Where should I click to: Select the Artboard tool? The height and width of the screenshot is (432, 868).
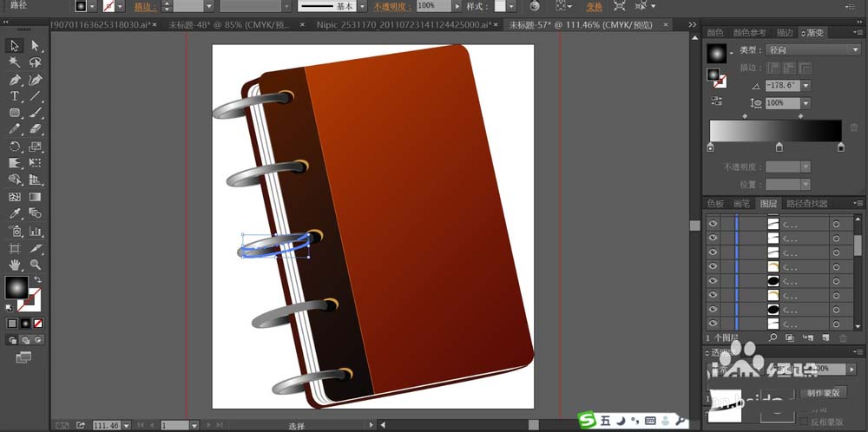(x=15, y=248)
